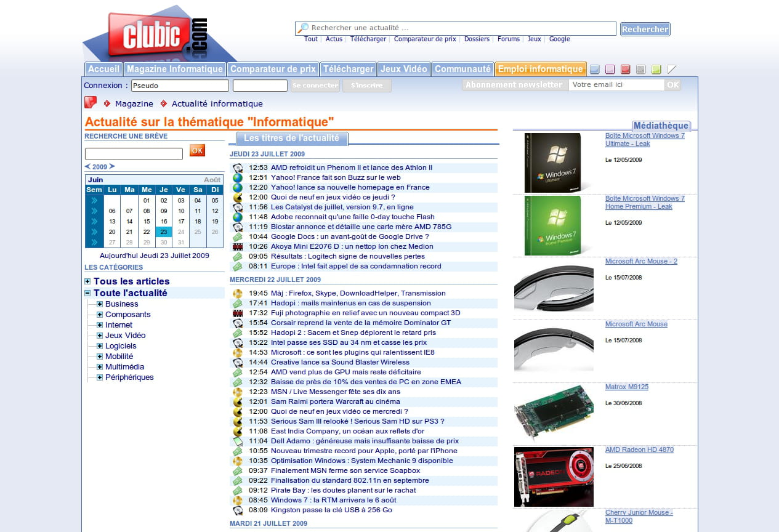Click the S'inscrire button
The height and width of the screenshot is (532, 779).
pyautogui.click(x=367, y=86)
